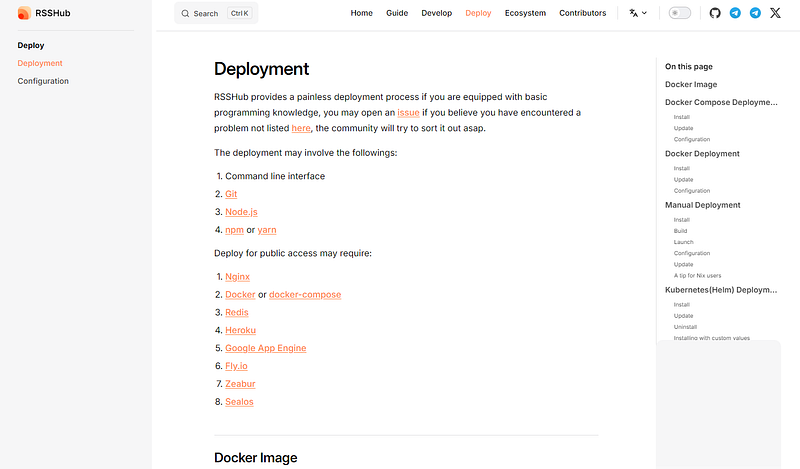Select Deployment in the left sidebar

40,63
